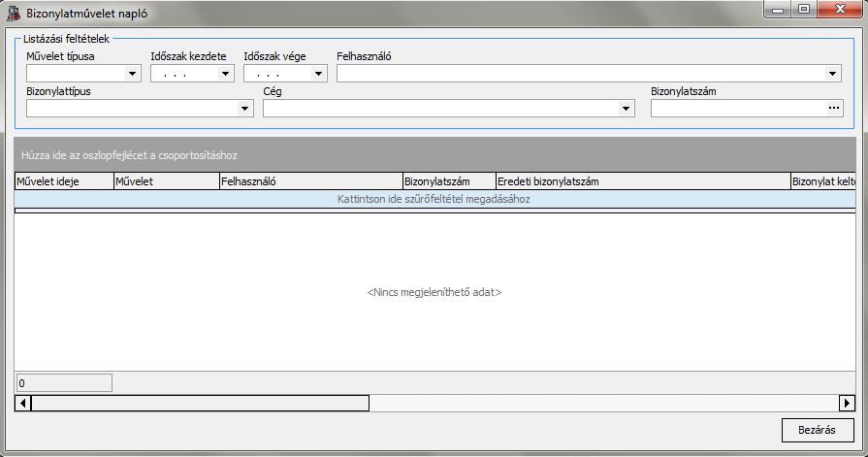Click the Bezárás button
The height and width of the screenshot is (457, 868).
818,430
